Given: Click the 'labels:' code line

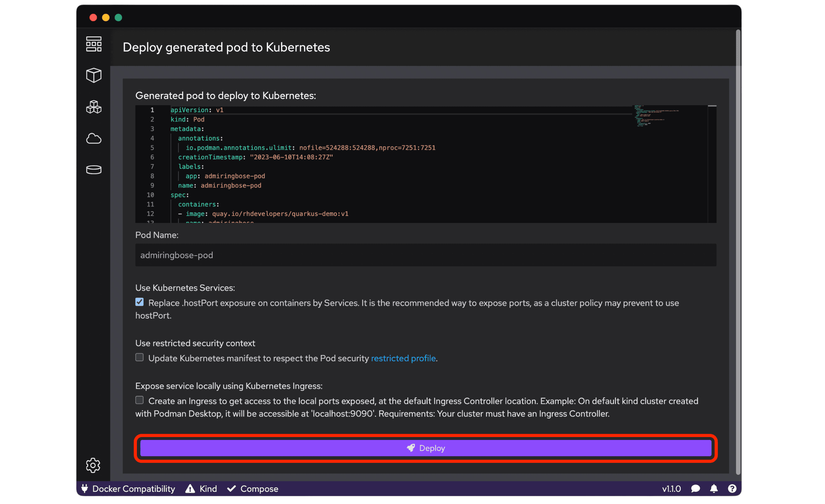Looking at the screenshot, I should click(191, 167).
